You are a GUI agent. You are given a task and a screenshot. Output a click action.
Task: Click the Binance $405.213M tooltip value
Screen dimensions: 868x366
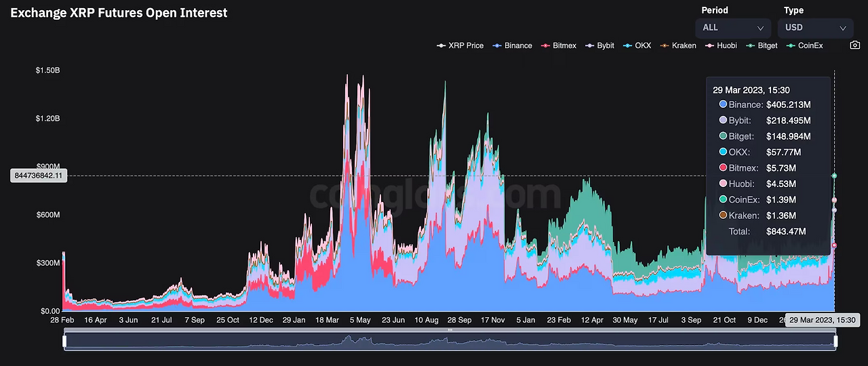pyautogui.click(x=789, y=104)
